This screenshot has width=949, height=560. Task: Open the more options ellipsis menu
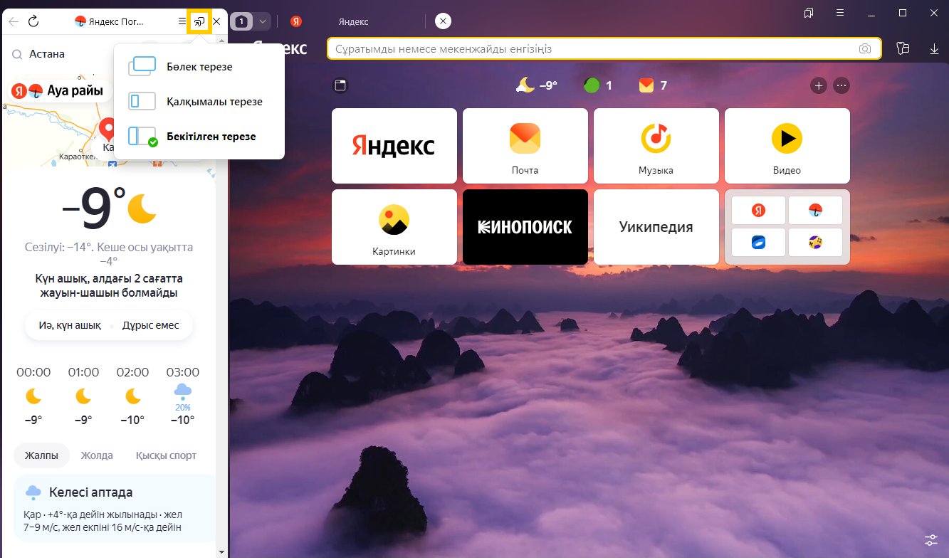(x=841, y=85)
